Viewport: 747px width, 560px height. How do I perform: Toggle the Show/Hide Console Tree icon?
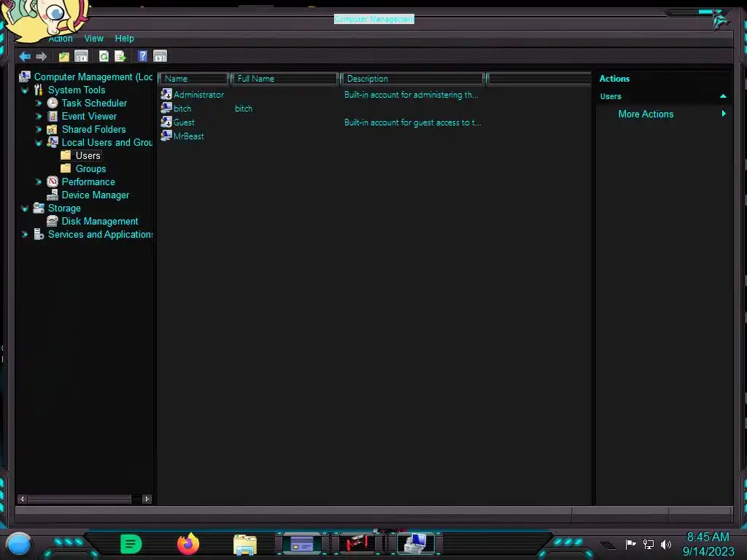[82, 56]
